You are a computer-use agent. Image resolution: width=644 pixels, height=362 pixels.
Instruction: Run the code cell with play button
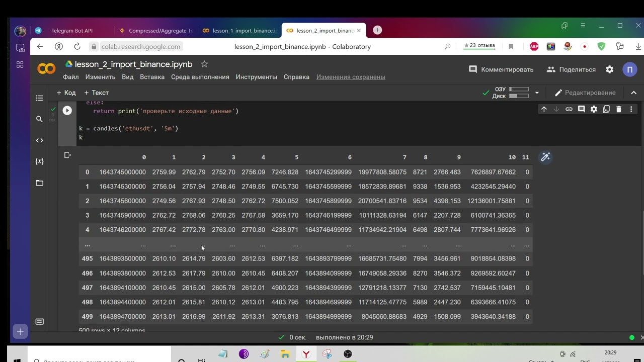click(67, 110)
